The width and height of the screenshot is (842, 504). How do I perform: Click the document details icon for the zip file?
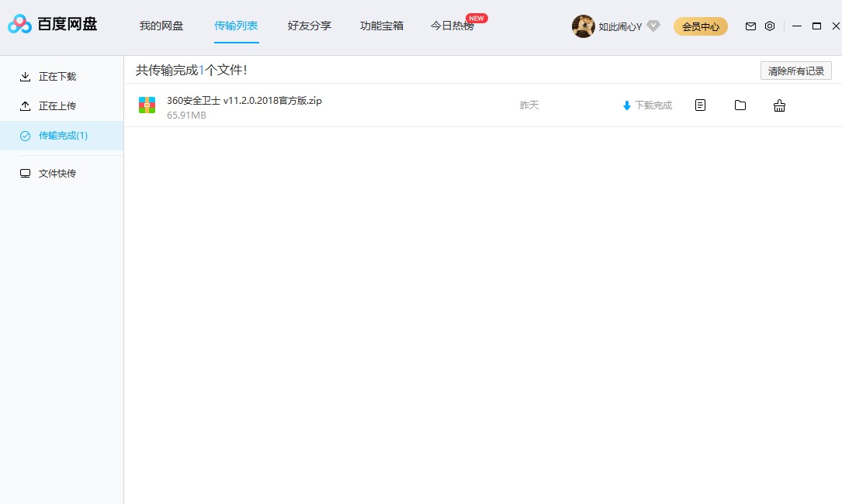pyautogui.click(x=700, y=105)
